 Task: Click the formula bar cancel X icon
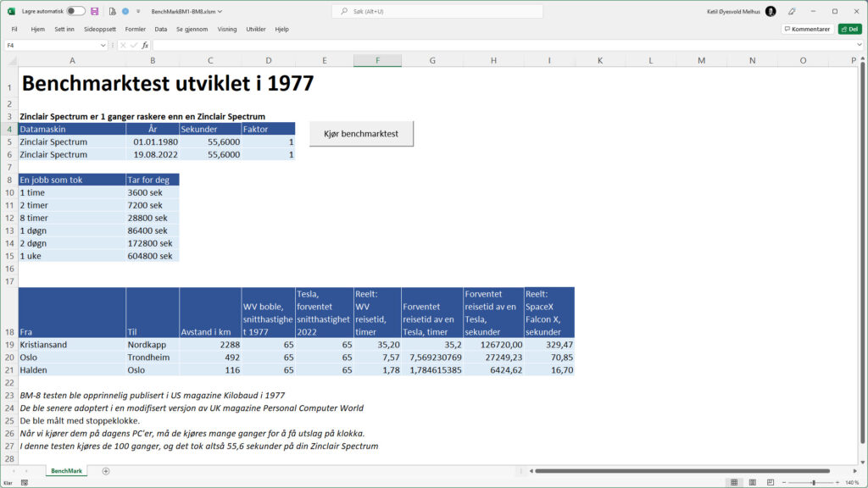click(x=123, y=46)
